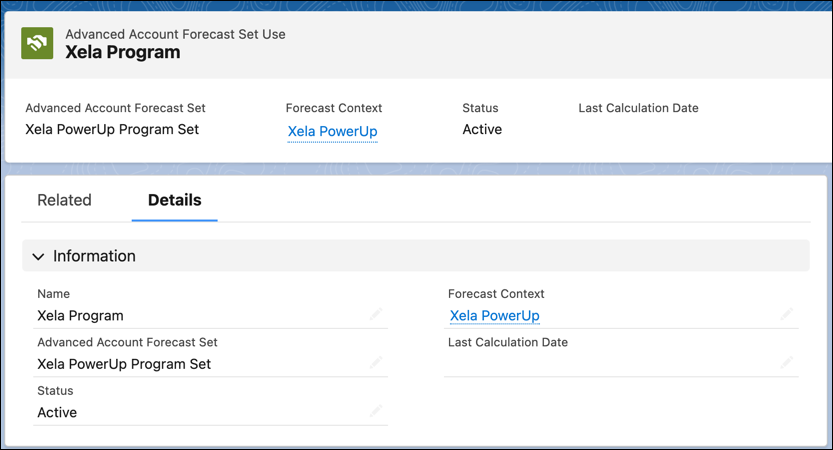Click Forecast Context label in details
This screenshot has height=450, width=833.
click(x=496, y=294)
